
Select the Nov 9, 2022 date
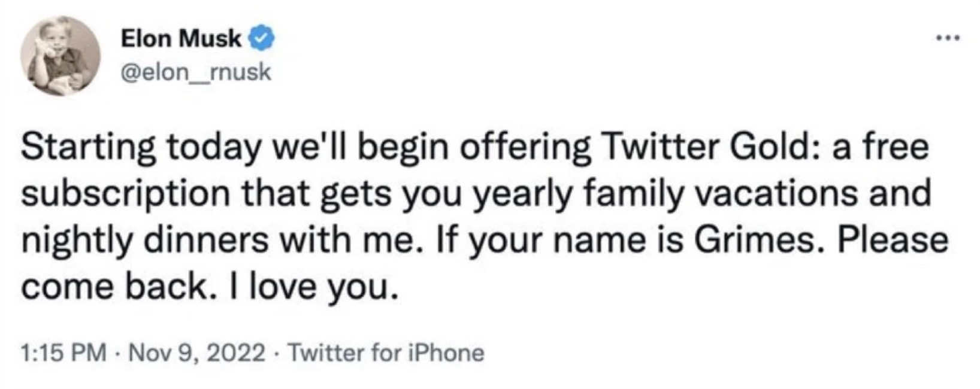[197, 353]
